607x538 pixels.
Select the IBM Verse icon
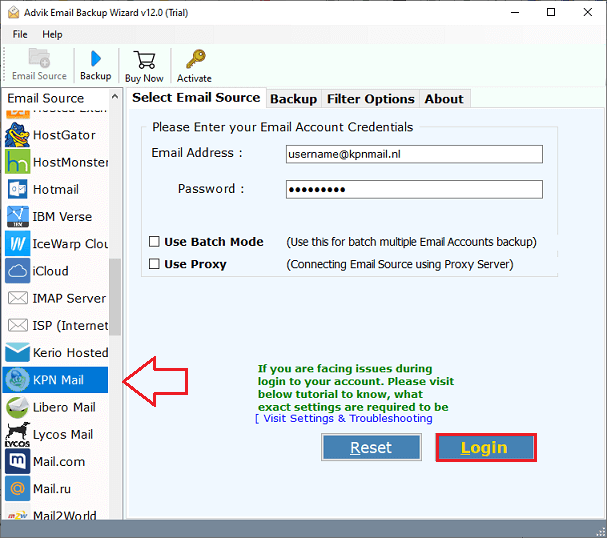[17, 216]
